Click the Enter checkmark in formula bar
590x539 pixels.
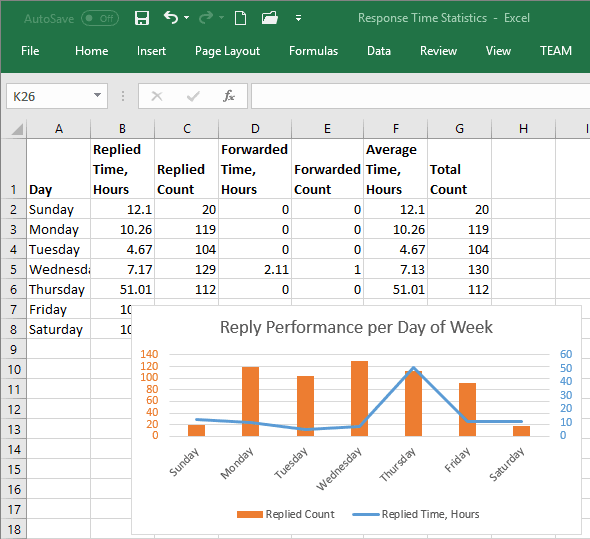pyautogui.click(x=193, y=96)
